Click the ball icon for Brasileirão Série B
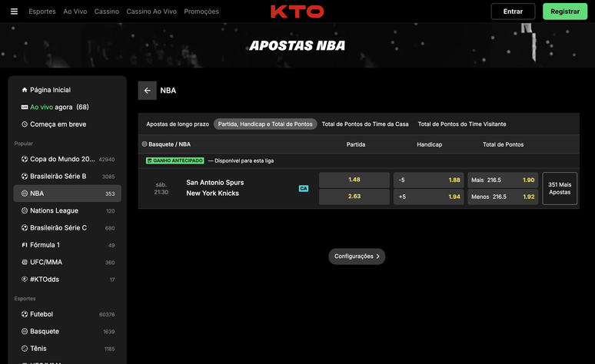 coord(25,177)
